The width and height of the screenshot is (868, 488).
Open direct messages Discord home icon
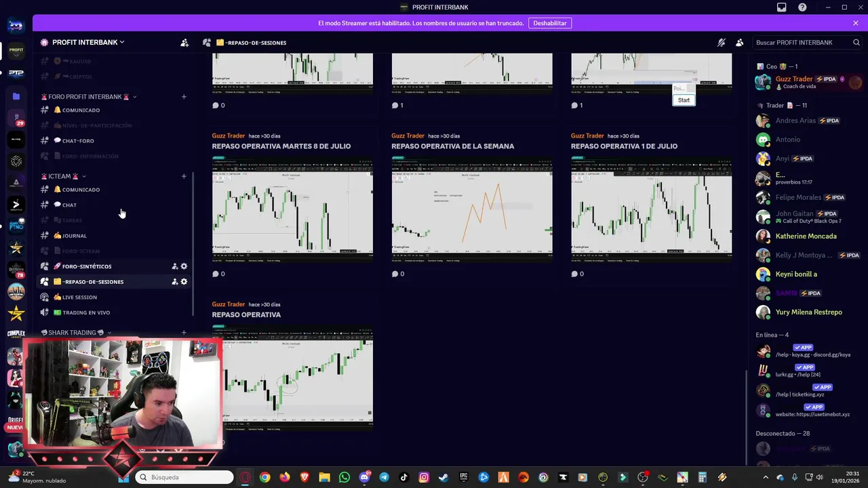[16, 26]
